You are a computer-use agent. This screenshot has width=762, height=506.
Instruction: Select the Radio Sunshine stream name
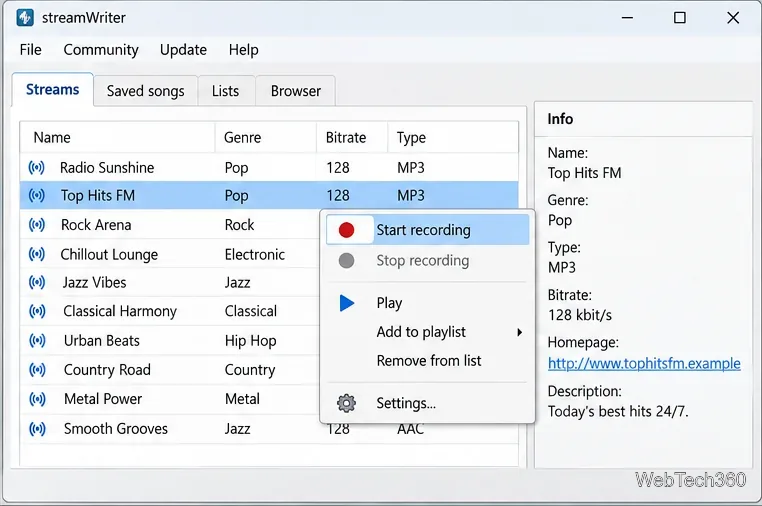107,168
